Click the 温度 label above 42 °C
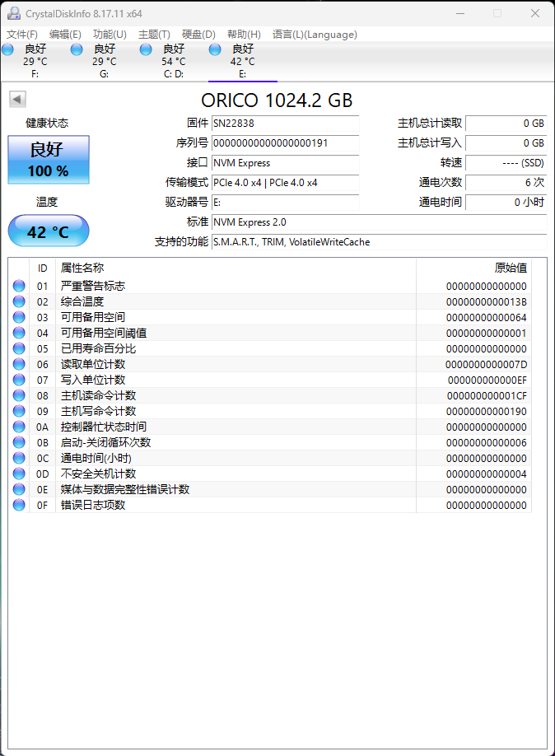Screen dimensions: 555x756 (x=47, y=202)
